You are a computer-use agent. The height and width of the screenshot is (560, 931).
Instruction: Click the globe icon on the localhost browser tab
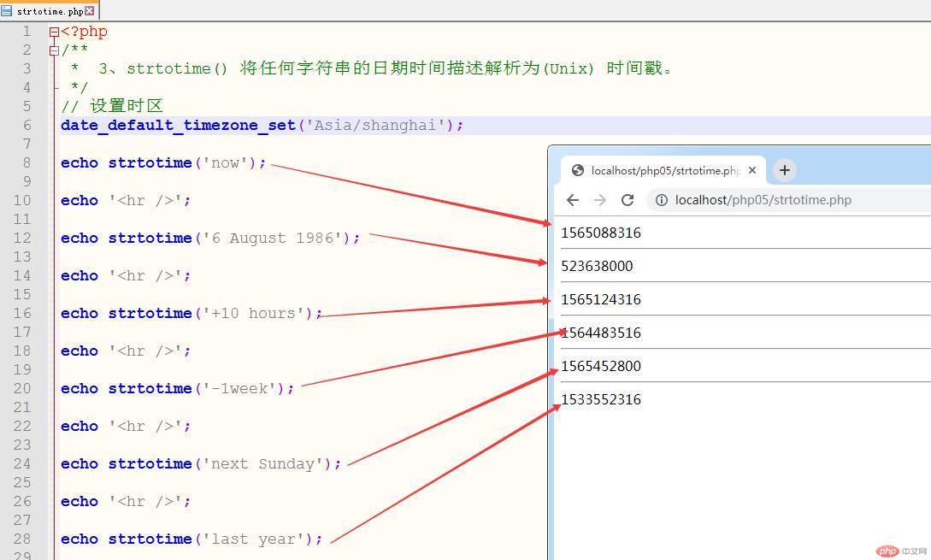click(x=577, y=170)
